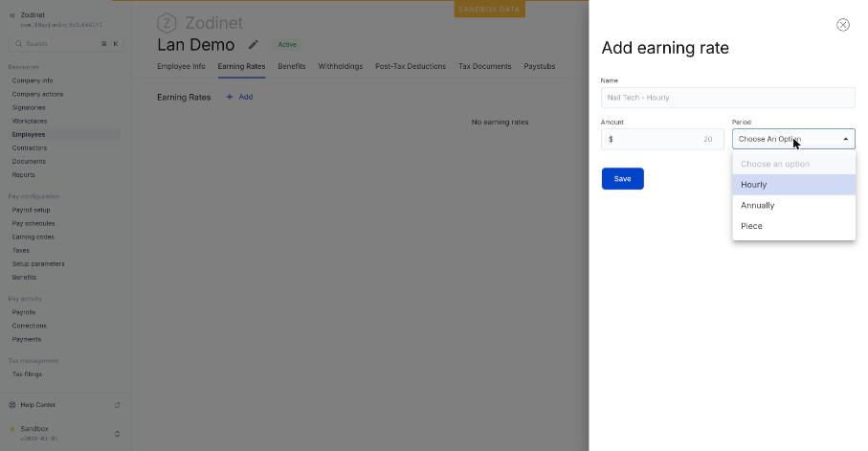Image resolution: width=868 pixels, height=451 pixels.
Task: Open sidebar Benefits under Pay configuration
Action: point(24,277)
